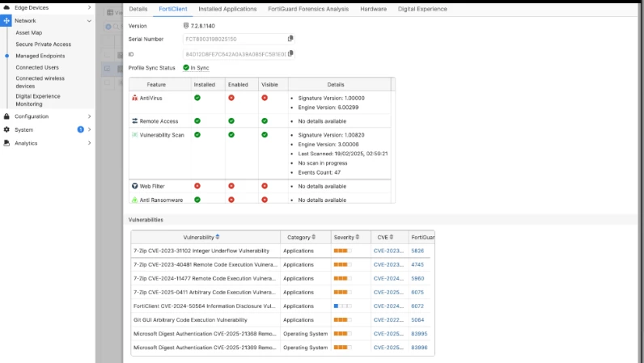The width and height of the screenshot is (644, 363).
Task: Click 'Events Count: 47' detail text
Action: pyautogui.click(x=319, y=172)
